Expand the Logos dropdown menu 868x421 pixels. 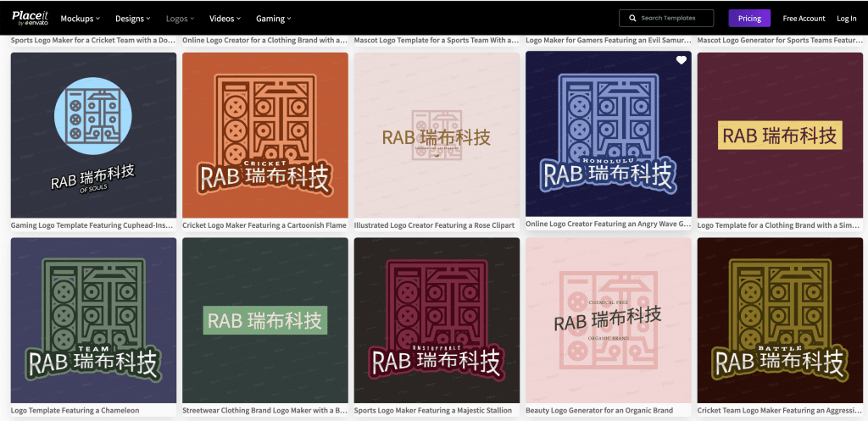180,18
